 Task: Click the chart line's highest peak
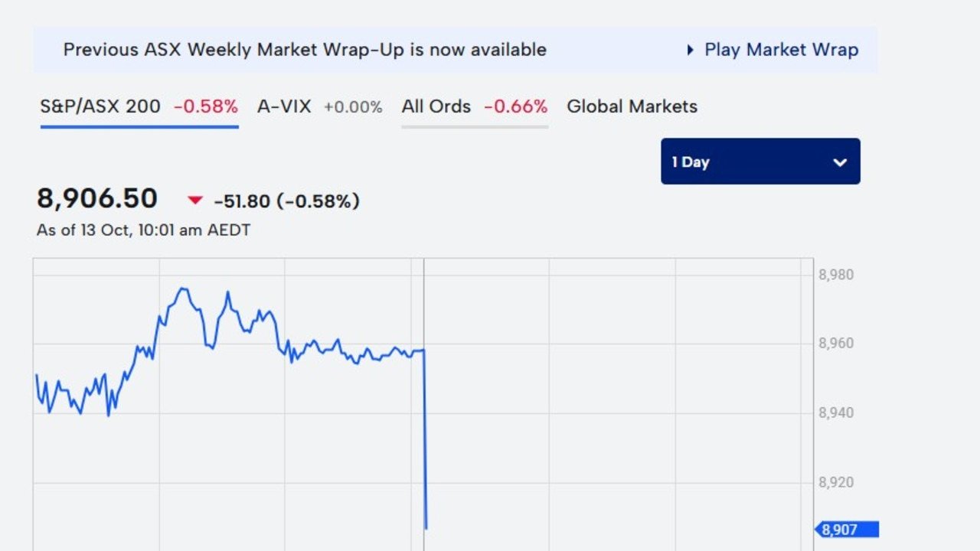182,289
